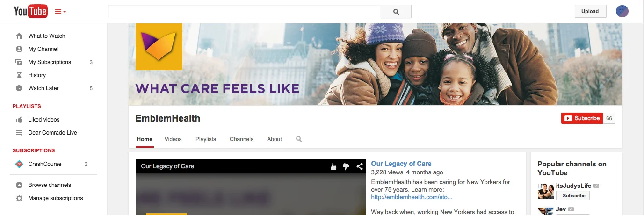Open CrashCourse subscription
The image size is (644, 215).
pyautogui.click(x=45, y=164)
